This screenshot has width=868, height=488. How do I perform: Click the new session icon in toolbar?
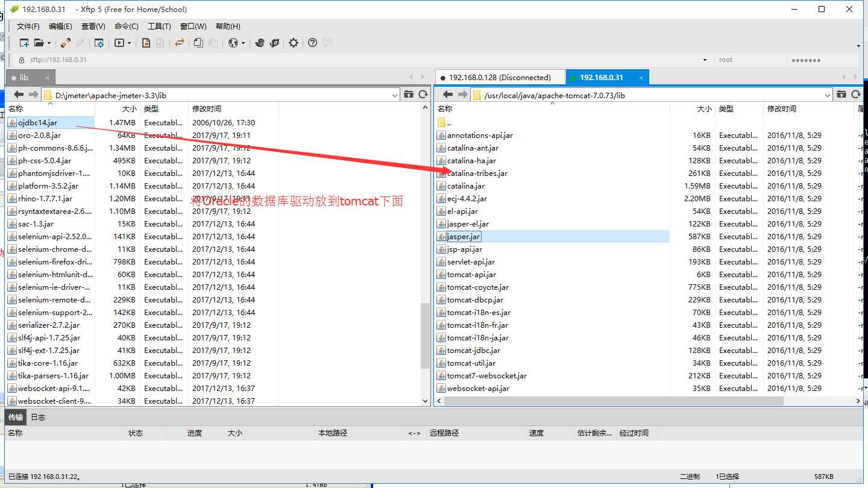pyautogui.click(x=24, y=43)
